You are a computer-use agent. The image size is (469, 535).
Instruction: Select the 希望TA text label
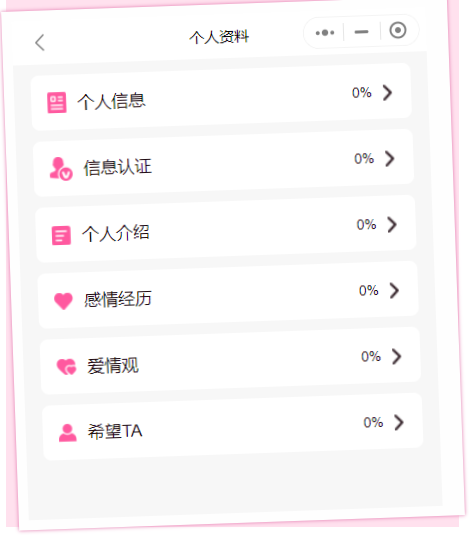(115, 431)
